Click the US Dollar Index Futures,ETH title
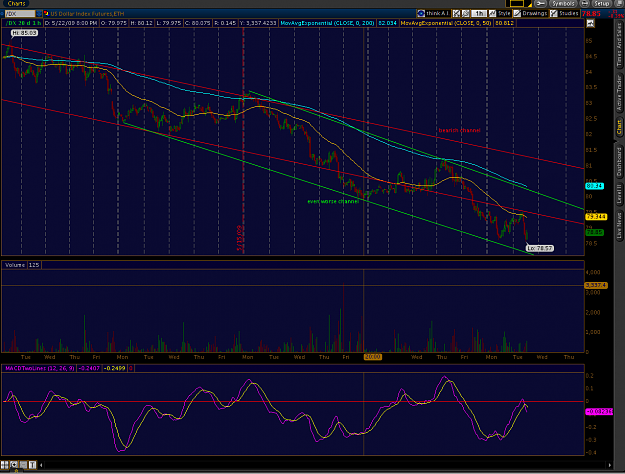 [x=87, y=14]
